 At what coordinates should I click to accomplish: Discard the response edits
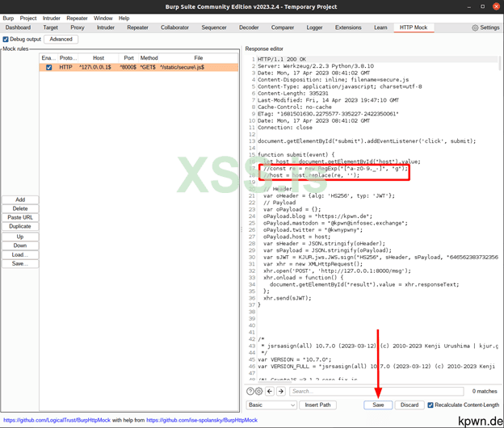409,405
